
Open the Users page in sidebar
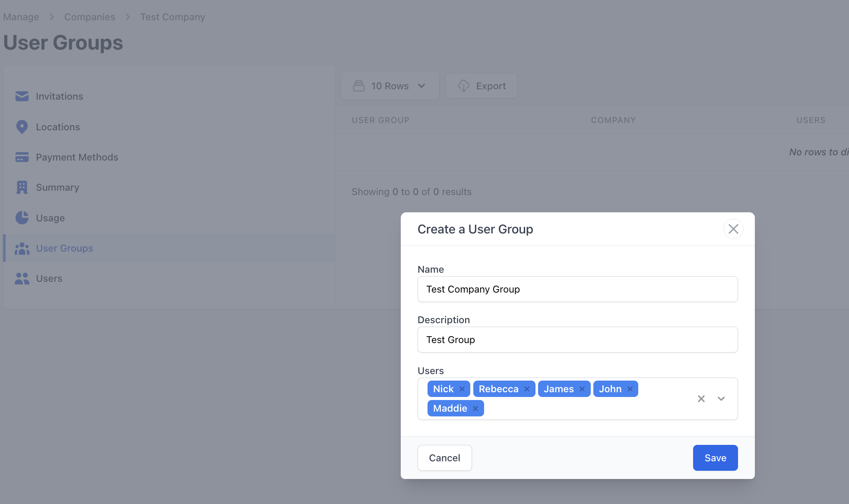point(168,279)
